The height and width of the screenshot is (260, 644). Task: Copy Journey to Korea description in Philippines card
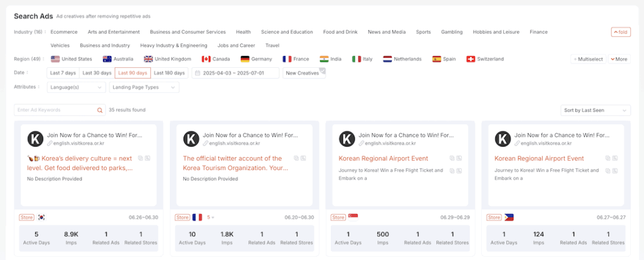pos(608,171)
